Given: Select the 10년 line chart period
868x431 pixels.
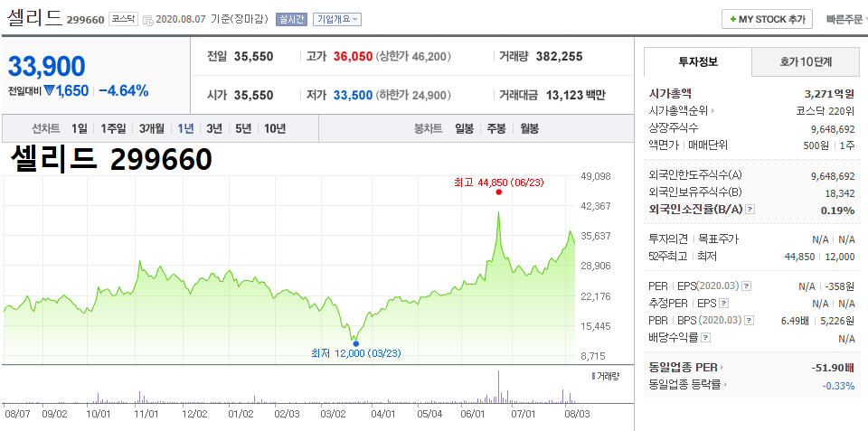Looking at the screenshot, I should (x=275, y=129).
